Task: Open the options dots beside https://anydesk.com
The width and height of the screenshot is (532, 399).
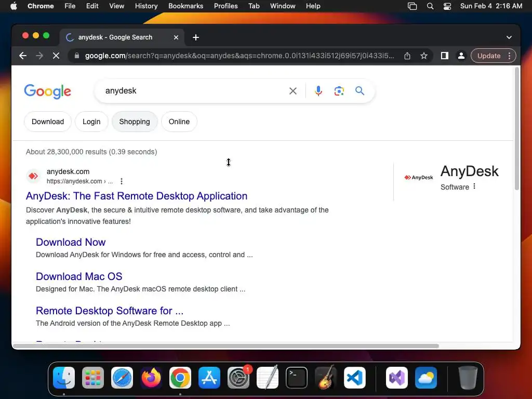Action: point(122,181)
